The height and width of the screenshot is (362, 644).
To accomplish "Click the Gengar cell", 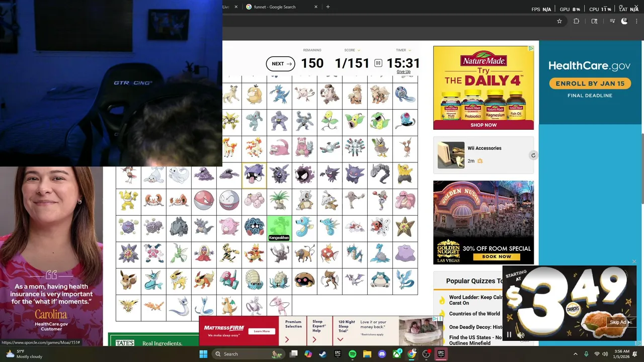I will (355, 174).
